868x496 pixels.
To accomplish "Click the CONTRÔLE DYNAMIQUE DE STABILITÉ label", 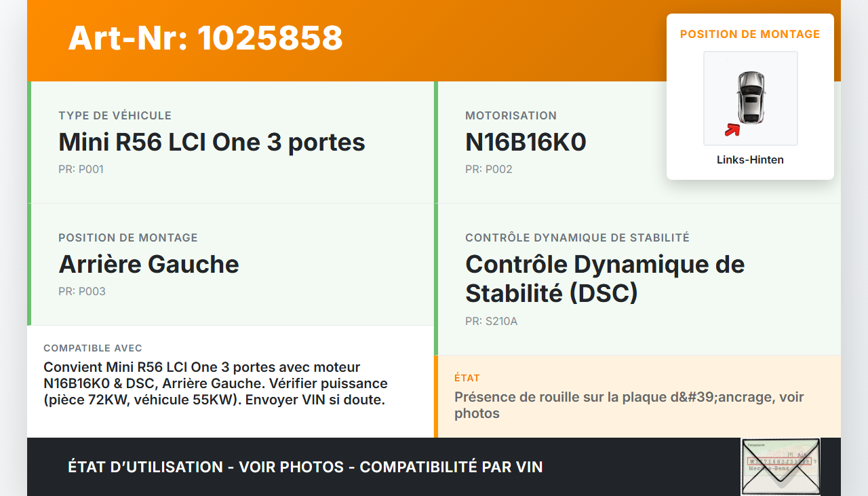I will pyautogui.click(x=577, y=237).
